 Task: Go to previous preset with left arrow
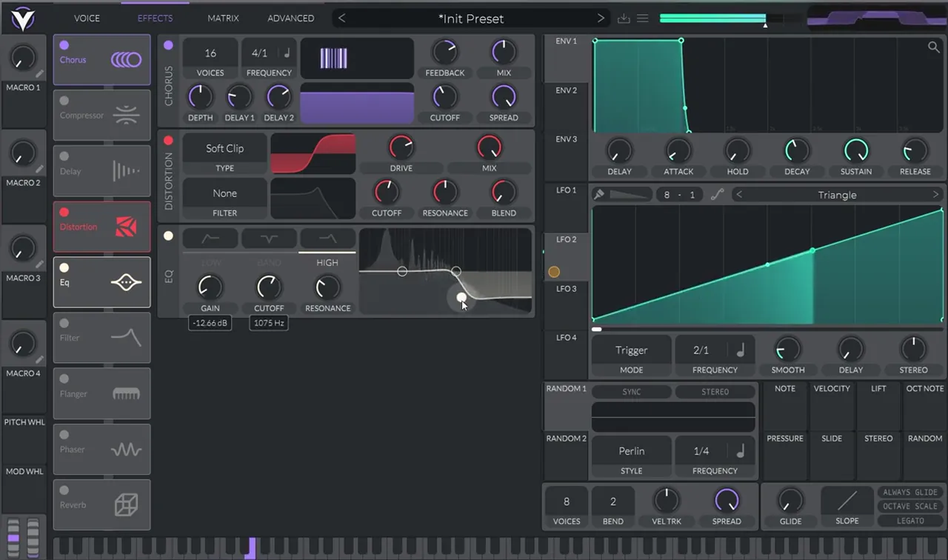341,18
